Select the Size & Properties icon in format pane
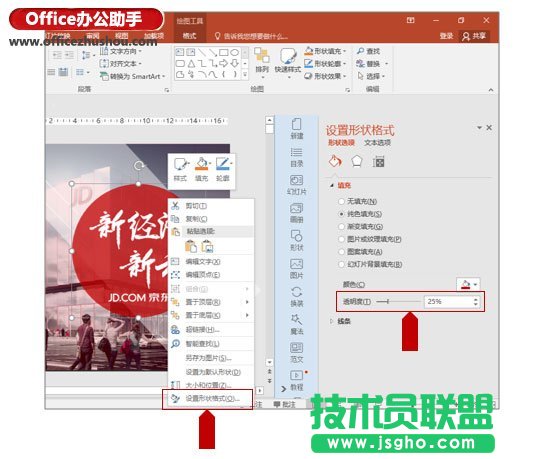 pyautogui.click(x=378, y=161)
